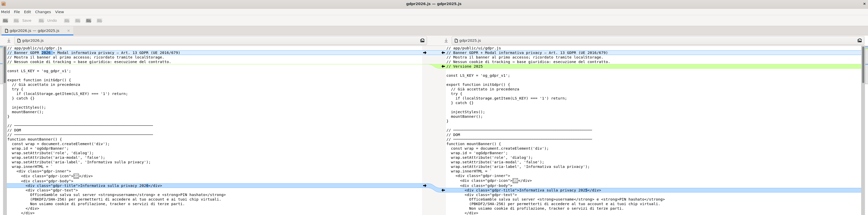Click "const LS_KEY = 'og_gdpr_v1';" in left pane
Image resolution: width=868 pixels, height=215 pixels.
tap(39, 71)
